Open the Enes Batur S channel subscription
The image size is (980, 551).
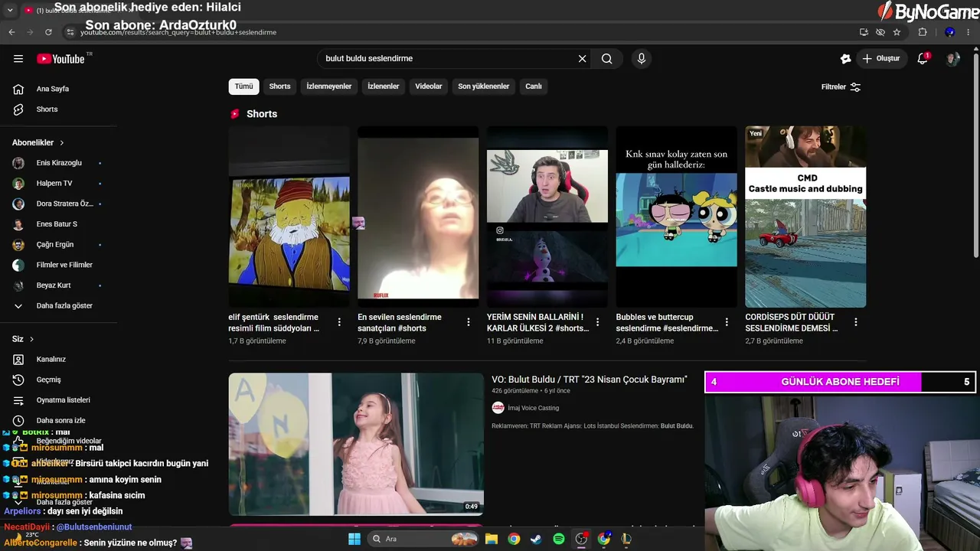(x=57, y=224)
